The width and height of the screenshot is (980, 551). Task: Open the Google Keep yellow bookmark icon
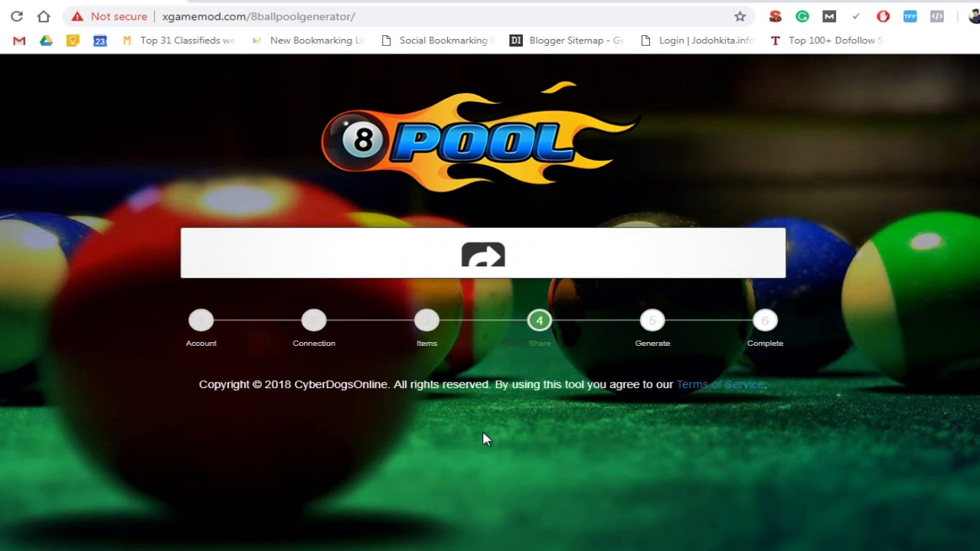coord(73,41)
